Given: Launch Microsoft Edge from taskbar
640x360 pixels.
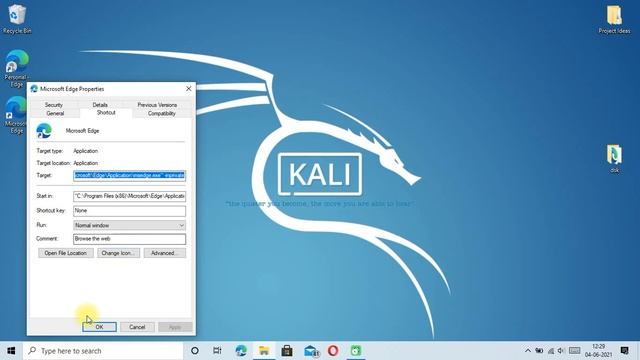Looking at the screenshot, I should (241, 351).
